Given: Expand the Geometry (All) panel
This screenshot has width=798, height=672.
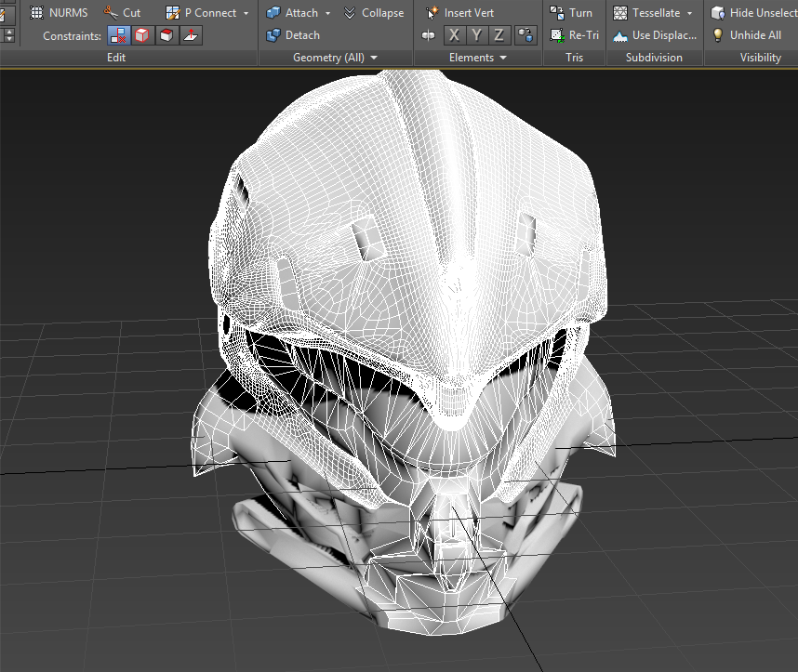Looking at the screenshot, I should click(x=335, y=58).
